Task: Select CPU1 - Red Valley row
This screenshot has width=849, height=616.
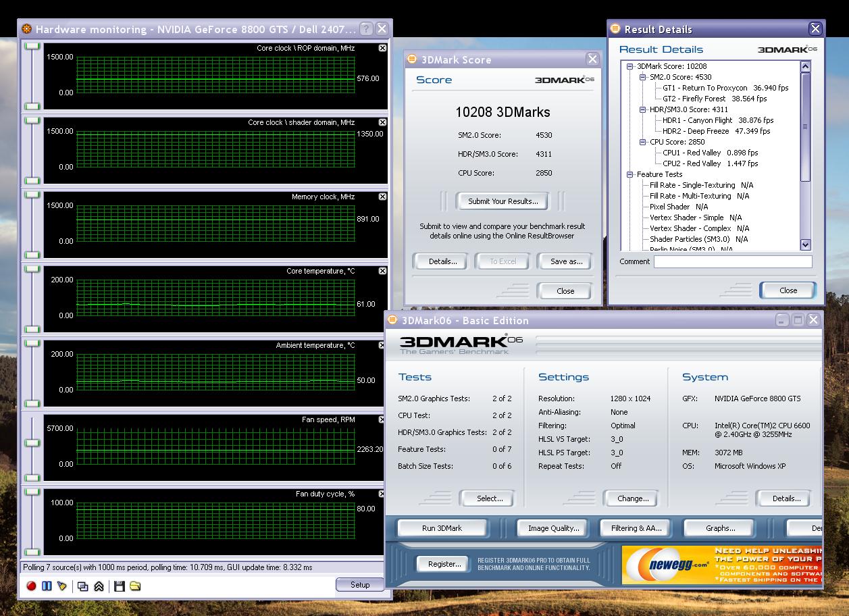Action: 710,153
